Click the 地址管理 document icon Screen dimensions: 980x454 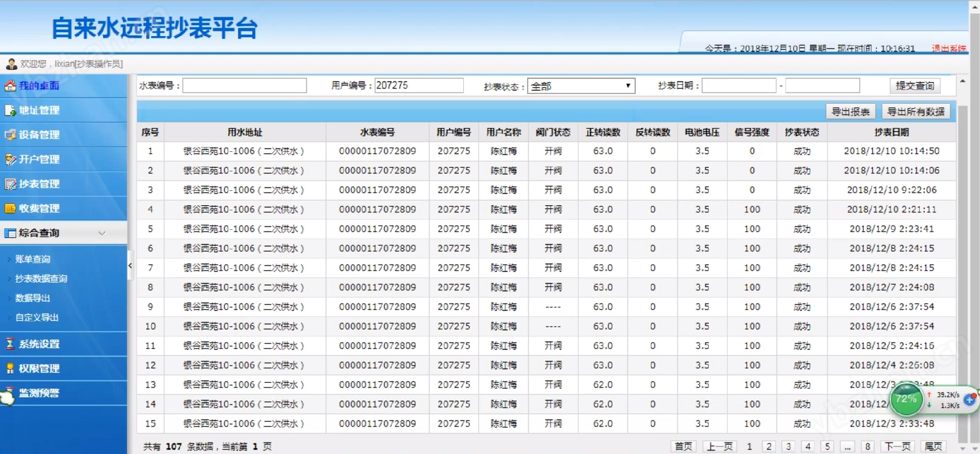pos(10,110)
